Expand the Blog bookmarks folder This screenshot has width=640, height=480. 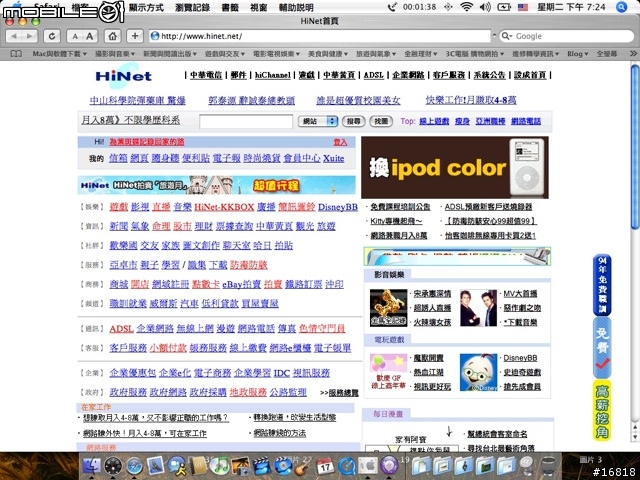pos(578,54)
